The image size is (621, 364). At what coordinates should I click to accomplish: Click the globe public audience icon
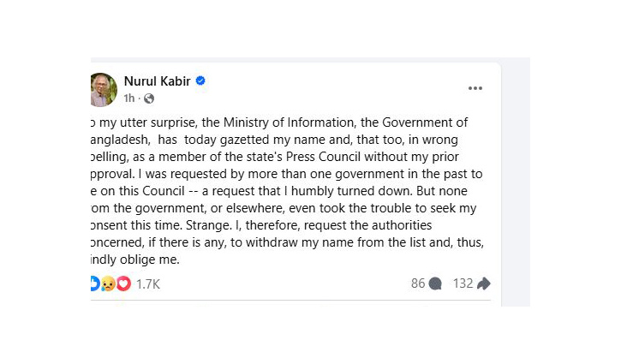tap(149, 98)
